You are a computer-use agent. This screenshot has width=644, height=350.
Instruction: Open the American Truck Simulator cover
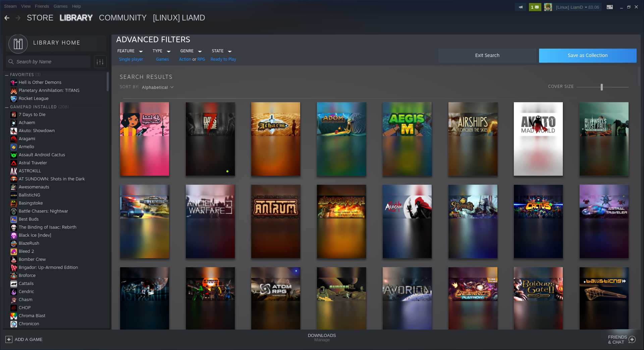coord(145,221)
